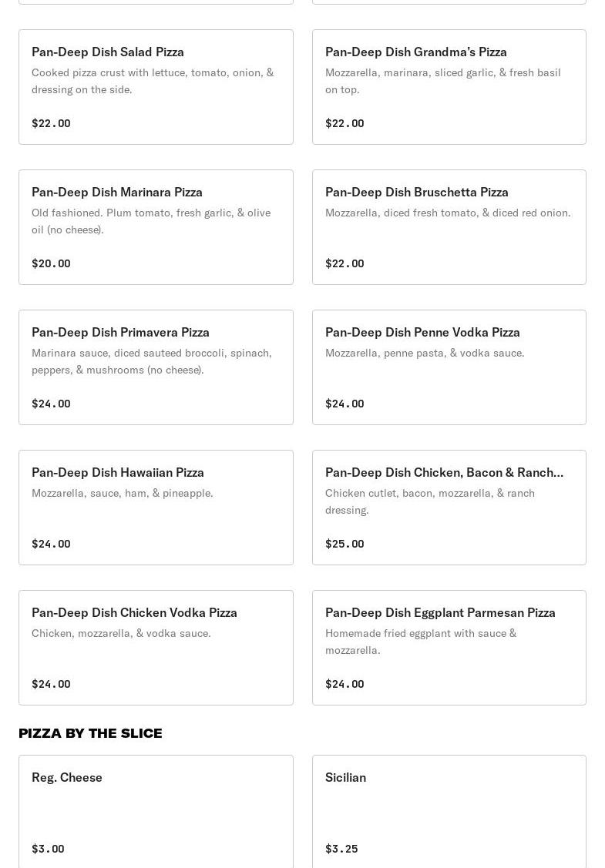605x868 pixels.
Task: Click the $25.00 Chicken, Bacon & Ranch price
Action: click(345, 544)
